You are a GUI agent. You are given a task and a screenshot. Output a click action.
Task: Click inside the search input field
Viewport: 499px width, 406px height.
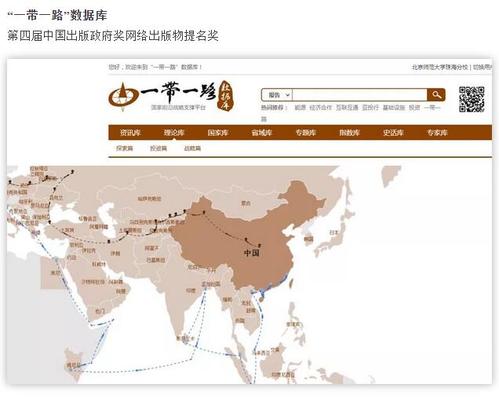[360, 95]
